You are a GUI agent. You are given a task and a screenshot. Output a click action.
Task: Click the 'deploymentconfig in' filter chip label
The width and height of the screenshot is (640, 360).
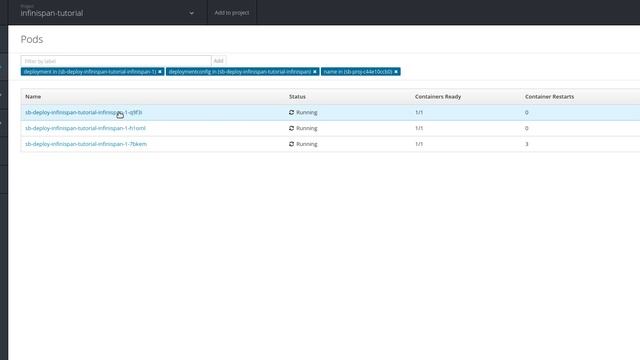[x=240, y=72]
